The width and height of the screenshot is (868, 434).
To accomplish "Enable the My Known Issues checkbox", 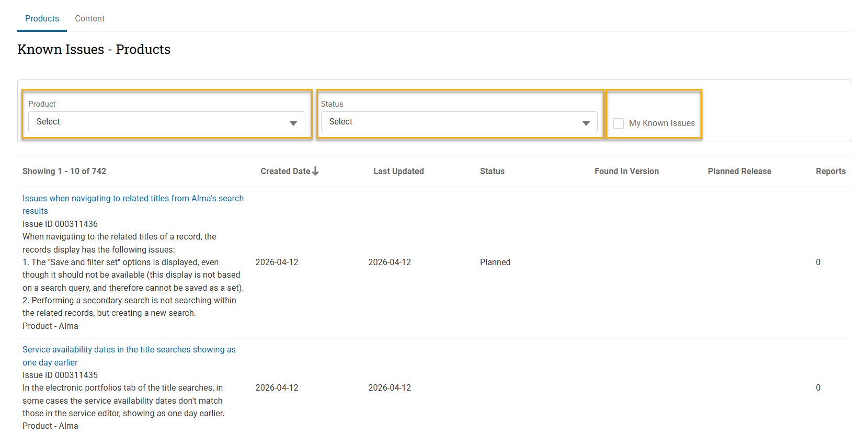I will coord(619,123).
